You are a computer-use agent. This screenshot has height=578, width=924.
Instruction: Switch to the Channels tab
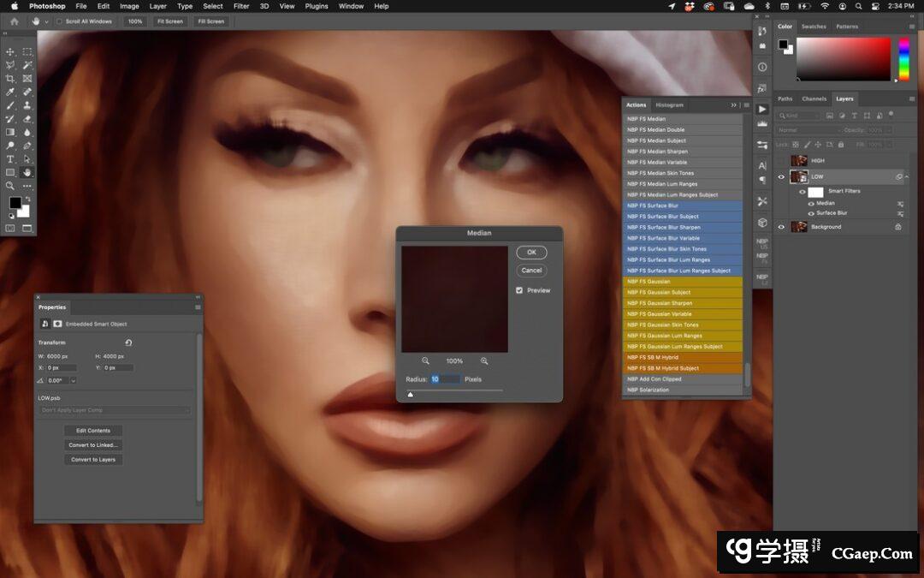coord(814,98)
